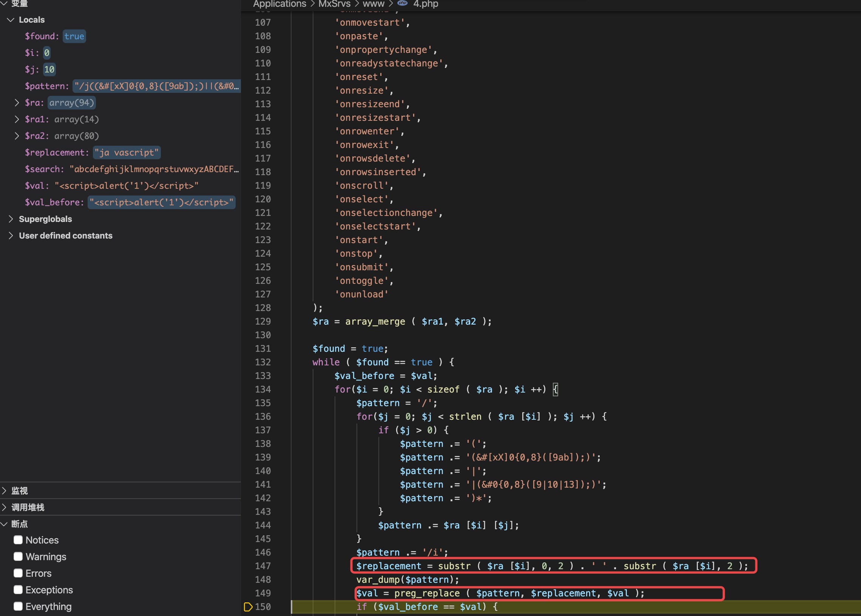Open 4.php breadcrumb segment

coord(426,4)
